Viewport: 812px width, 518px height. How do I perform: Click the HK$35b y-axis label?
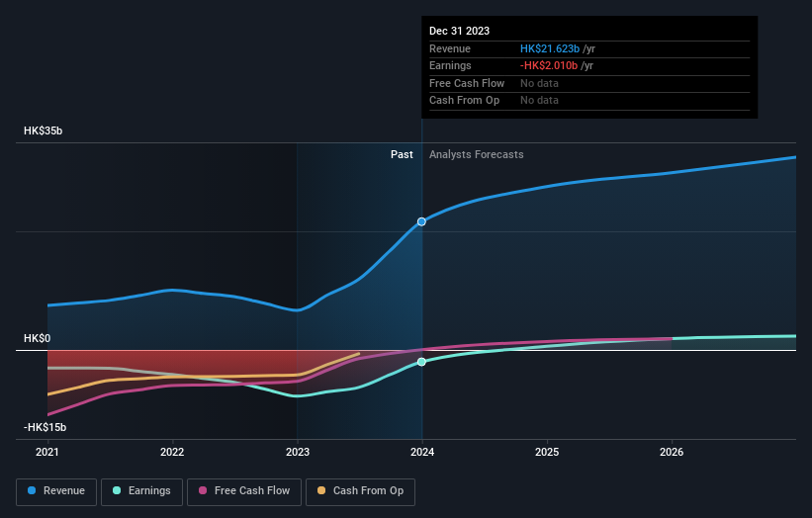(43, 130)
